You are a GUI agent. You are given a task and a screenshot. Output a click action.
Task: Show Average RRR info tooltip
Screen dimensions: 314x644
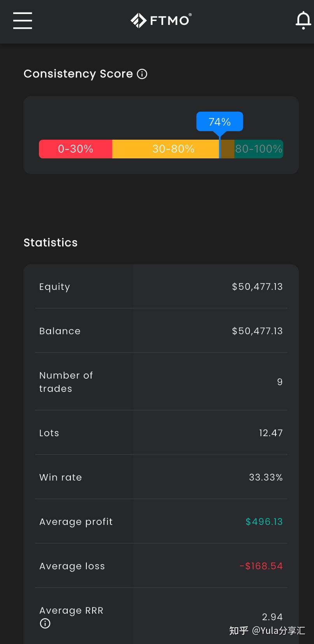[45, 623]
